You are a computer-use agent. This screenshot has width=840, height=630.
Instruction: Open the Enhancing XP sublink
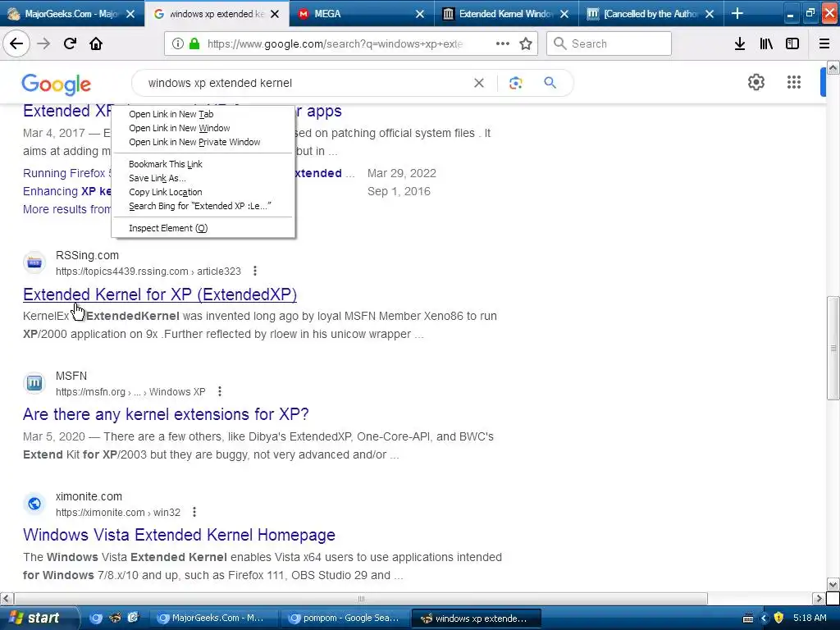click(67, 191)
